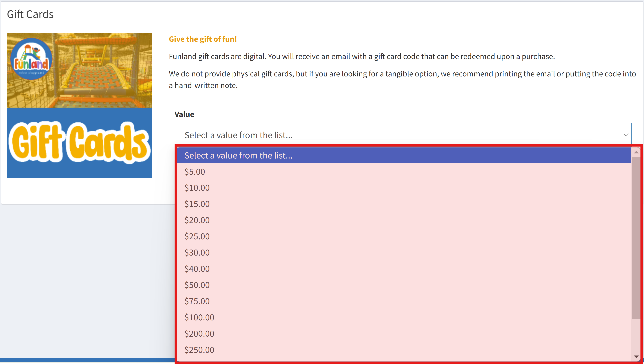The width and height of the screenshot is (644, 364).
Task: Choose the $10.00 gift card value
Action: tap(404, 188)
